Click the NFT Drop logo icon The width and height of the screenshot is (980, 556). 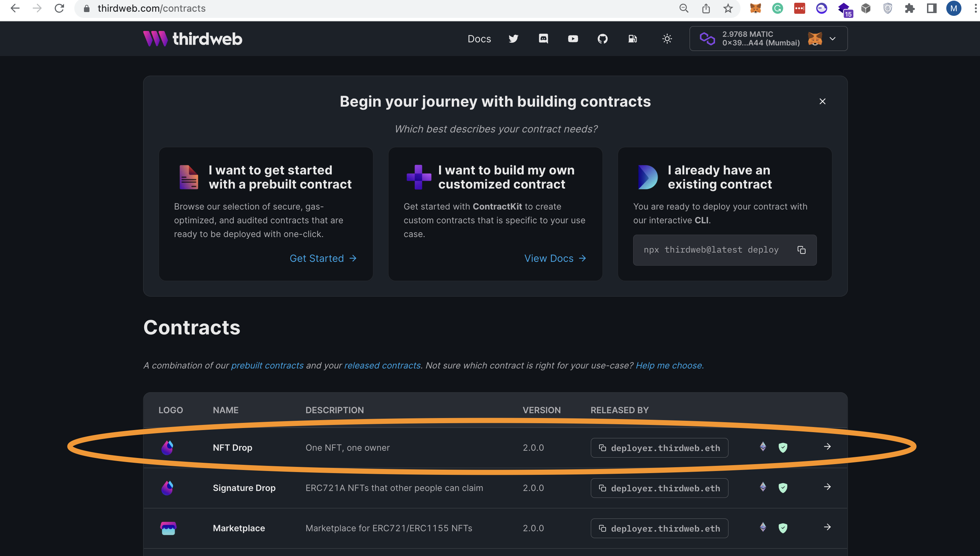click(x=167, y=448)
